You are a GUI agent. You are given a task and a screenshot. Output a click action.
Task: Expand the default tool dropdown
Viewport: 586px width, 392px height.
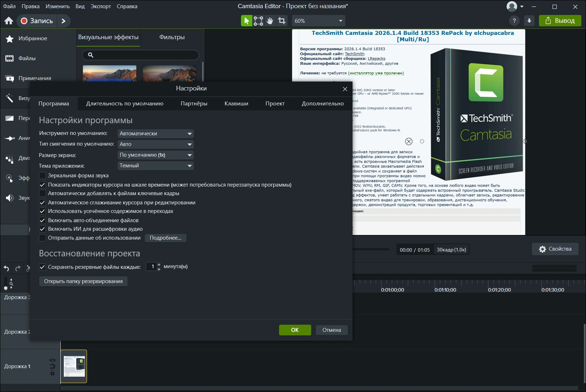tap(155, 134)
